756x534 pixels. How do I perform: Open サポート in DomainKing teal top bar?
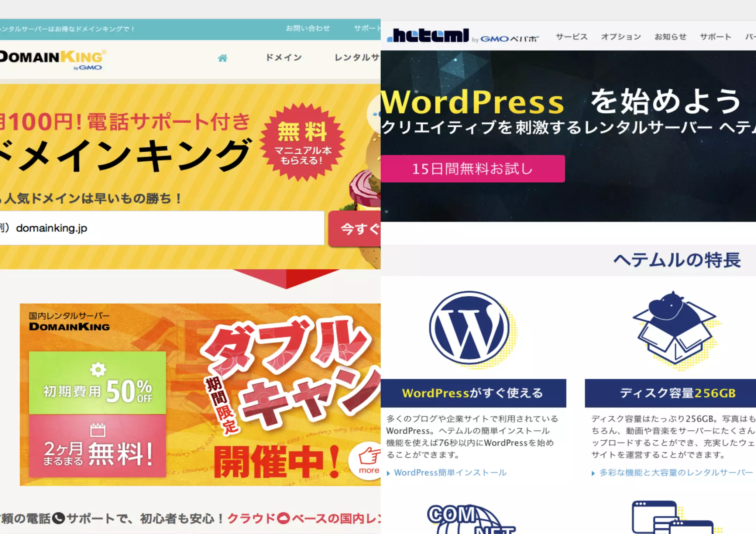pyautogui.click(x=367, y=28)
